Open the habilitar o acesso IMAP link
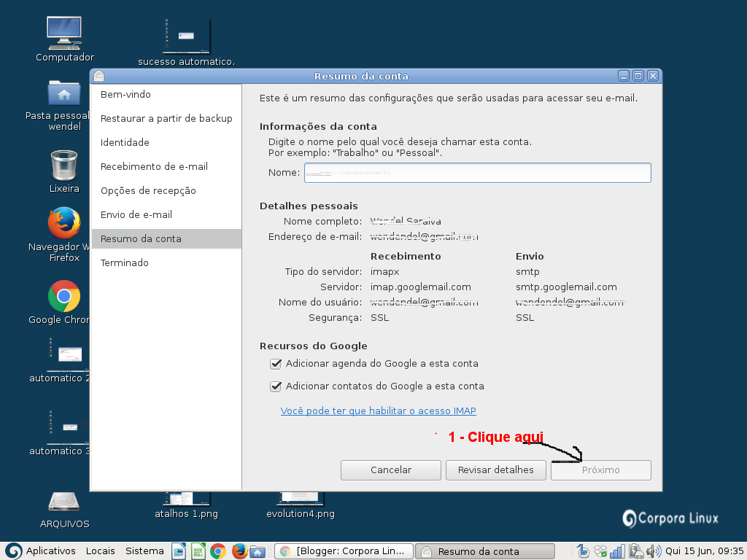This screenshot has width=747, height=560. [379, 411]
